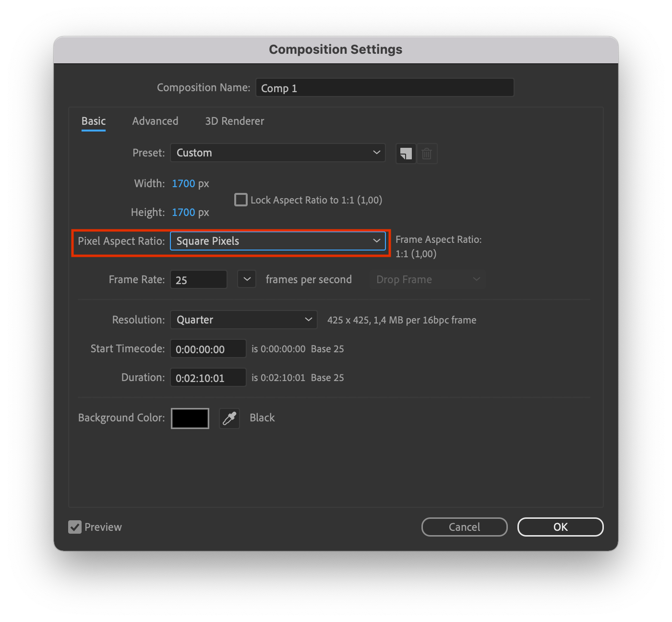Switch to the Advanced tab
This screenshot has height=622, width=672.
(155, 121)
